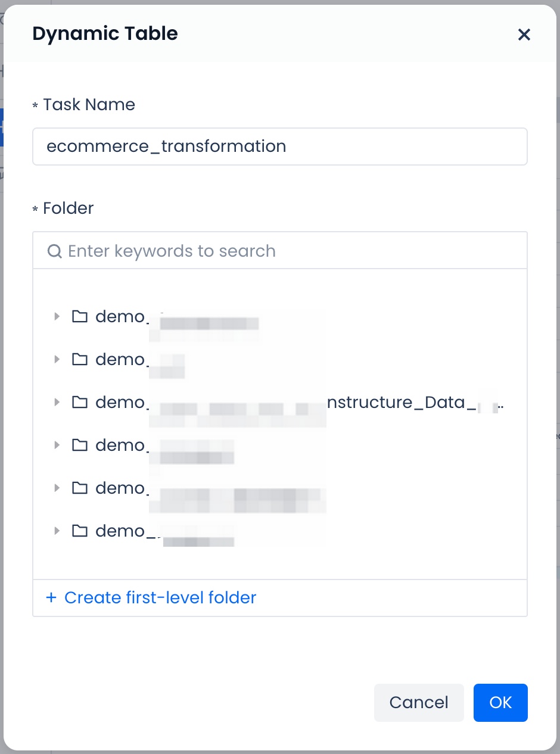Click the fifth demo folder icon

click(79, 488)
